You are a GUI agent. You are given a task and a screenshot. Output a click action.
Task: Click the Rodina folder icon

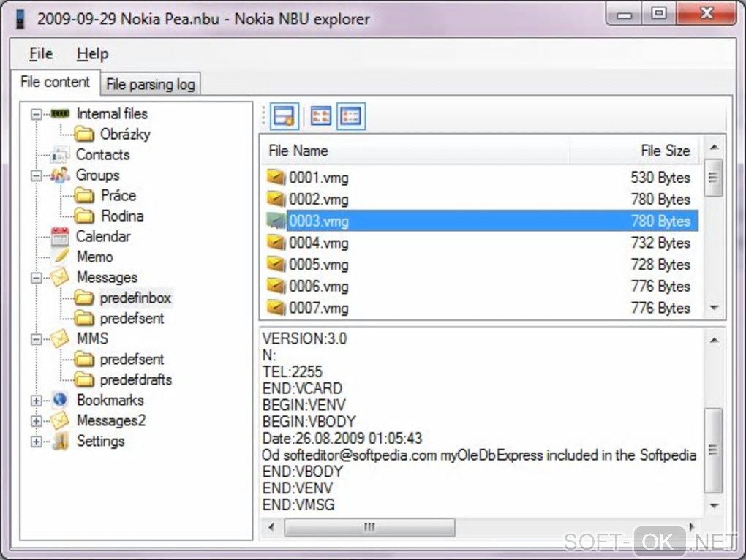point(84,216)
